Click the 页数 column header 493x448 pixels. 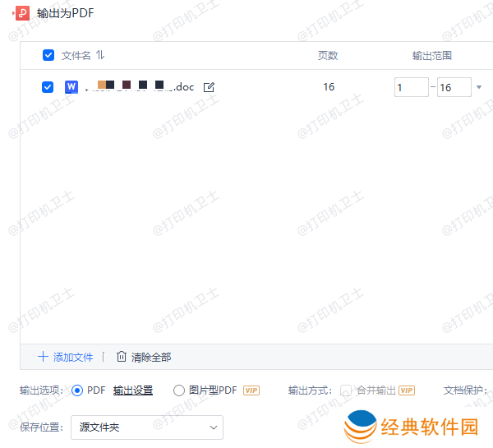(328, 55)
